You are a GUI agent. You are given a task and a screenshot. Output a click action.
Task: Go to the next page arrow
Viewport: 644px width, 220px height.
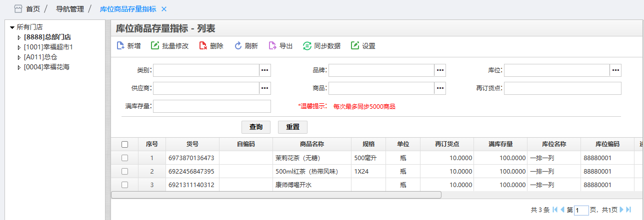pyautogui.click(x=622, y=210)
